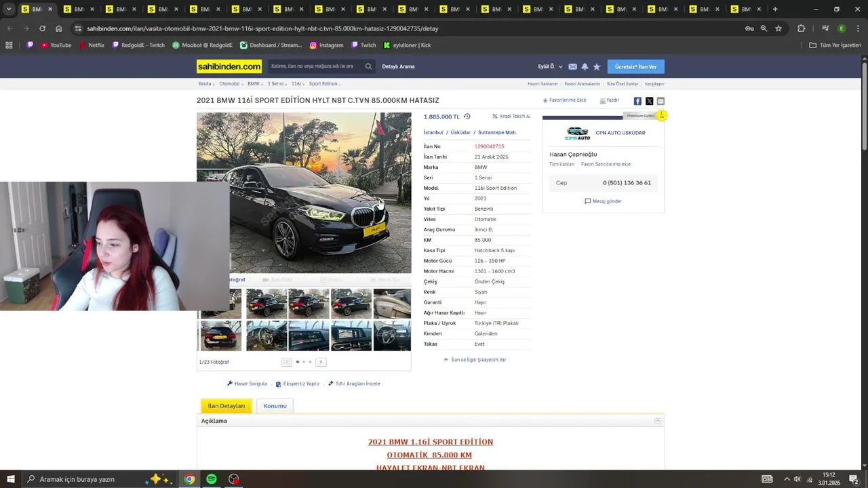Open Size Özel İlanlar link
The width and height of the screenshot is (868, 488).
(622, 84)
